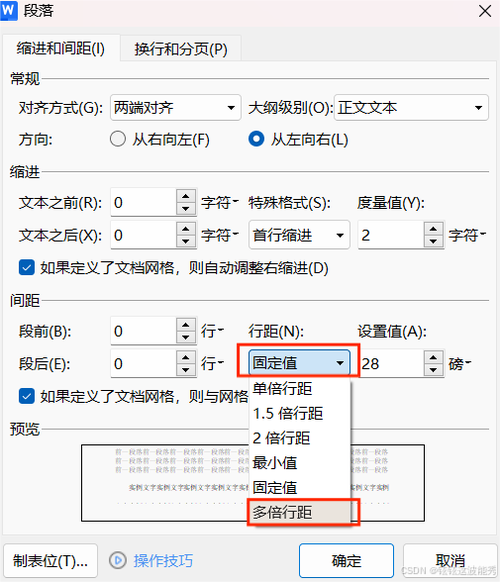The height and width of the screenshot is (582, 500).
Task: Choose 单倍行距 from line spacing list
Action: coord(299,389)
